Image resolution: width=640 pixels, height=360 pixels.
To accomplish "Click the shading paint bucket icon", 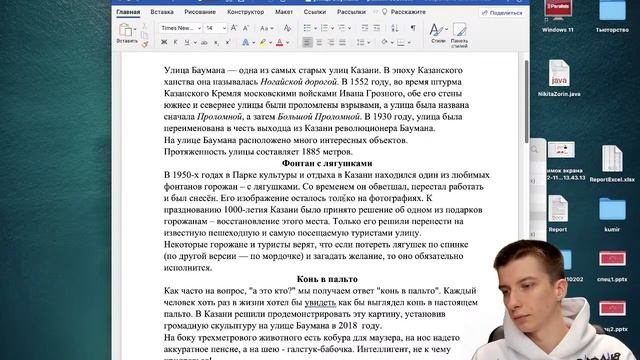I will tap(384, 42).
